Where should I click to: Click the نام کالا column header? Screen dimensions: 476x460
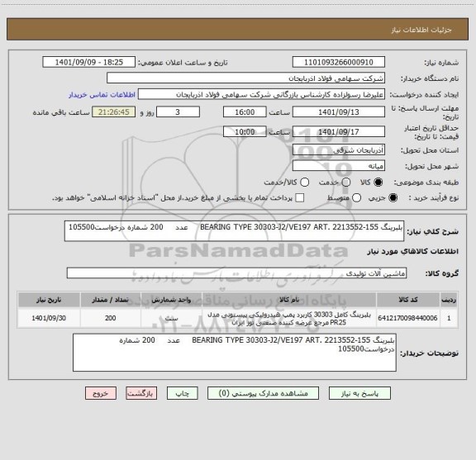tap(289, 300)
